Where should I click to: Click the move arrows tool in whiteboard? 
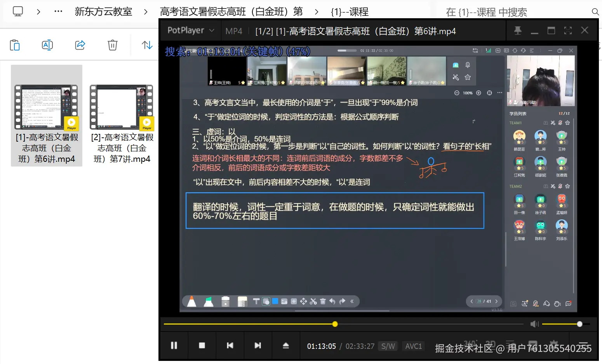click(x=303, y=301)
